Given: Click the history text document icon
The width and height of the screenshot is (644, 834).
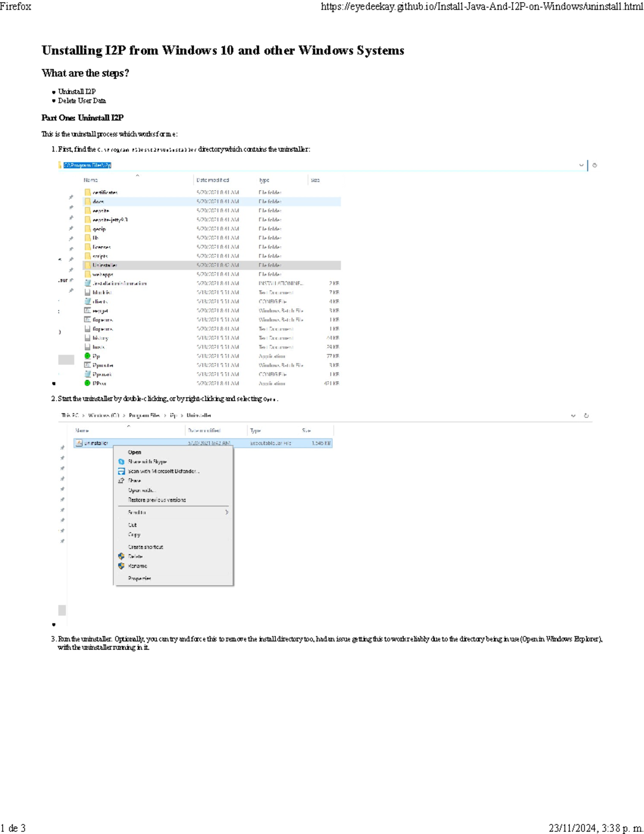Looking at the screenshot, I should click(x=87, y=338).
